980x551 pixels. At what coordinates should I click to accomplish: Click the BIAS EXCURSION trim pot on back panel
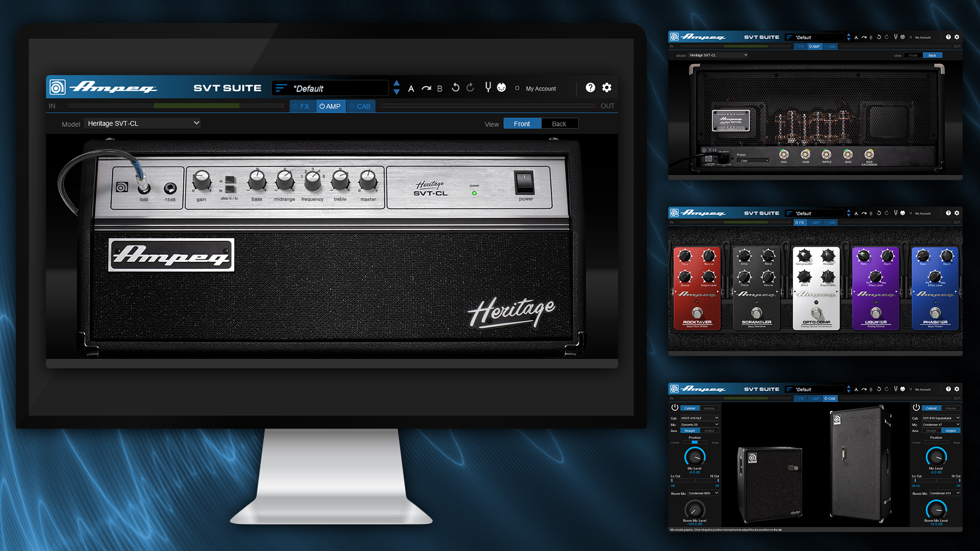coord(869,154)
